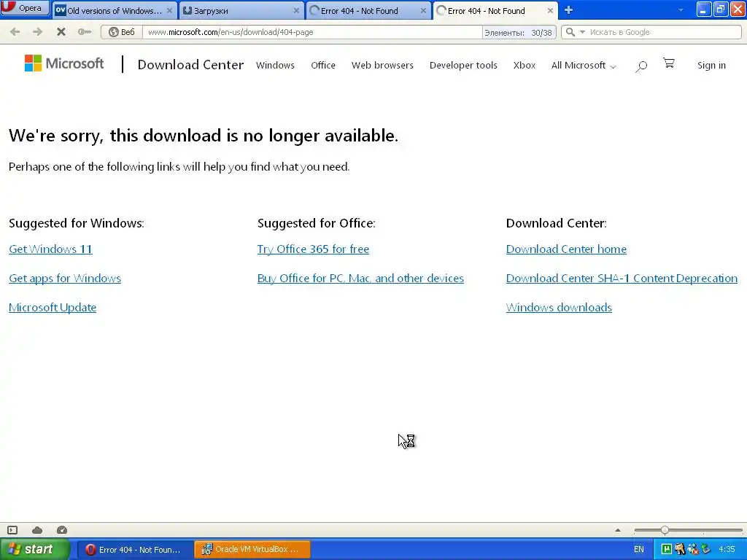The width and height of the screenshot is (747, 560).
Task: Open the Get Windows 11 link
Action: point(50,249)
